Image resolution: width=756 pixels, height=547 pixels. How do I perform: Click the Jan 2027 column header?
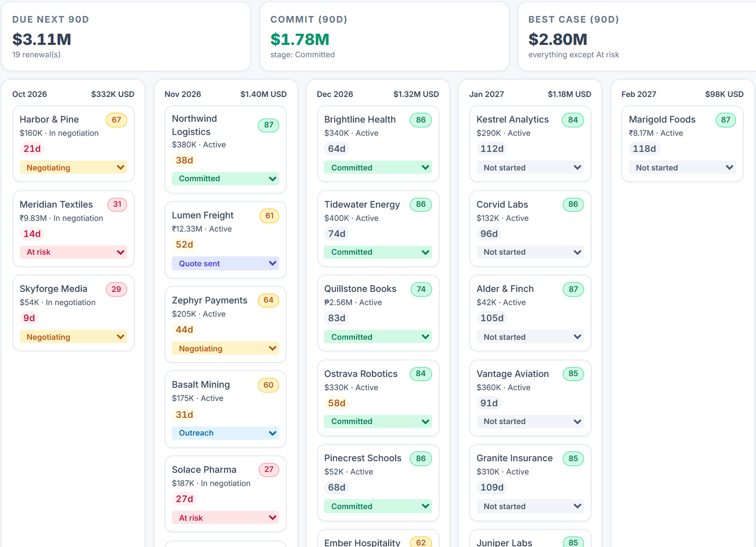[487, 94]
